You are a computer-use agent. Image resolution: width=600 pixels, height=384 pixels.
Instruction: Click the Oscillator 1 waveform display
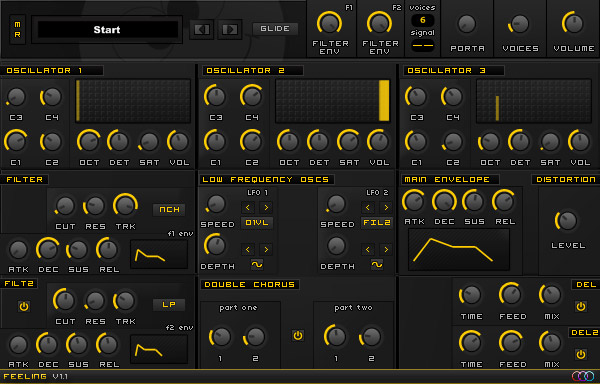[133, 101]
